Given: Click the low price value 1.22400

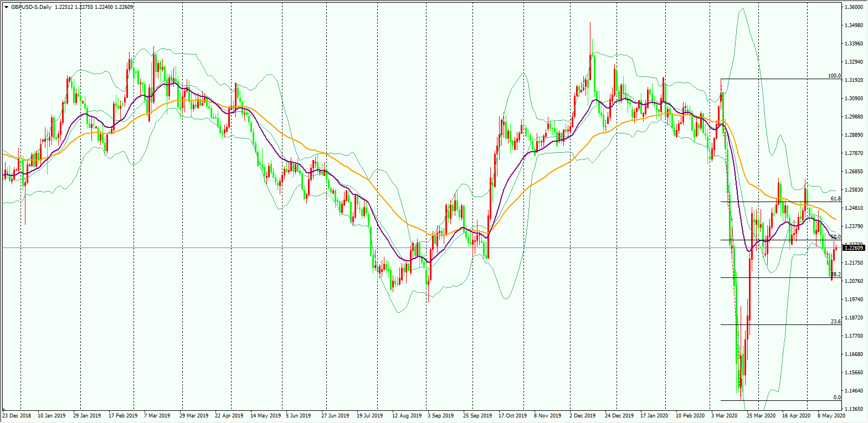Looking at the screenshot, I should pyautogui.click(x=104, y=7).
